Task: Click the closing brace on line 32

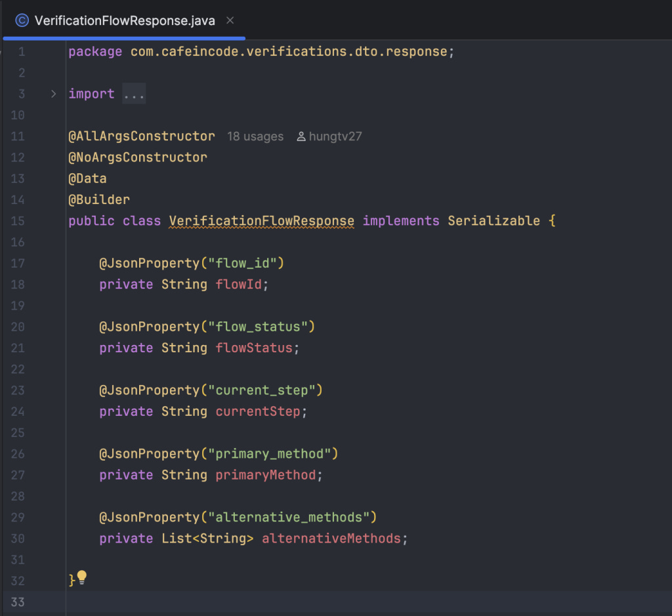Action: point(72,581)
